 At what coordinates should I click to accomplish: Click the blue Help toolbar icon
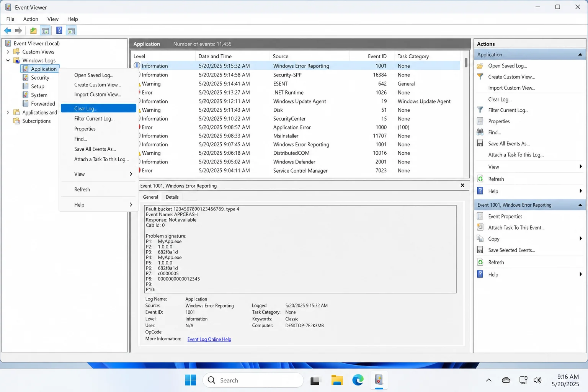tap(59, 31)
